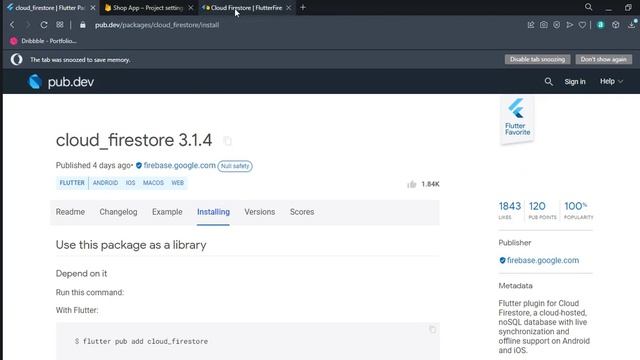This screenshot has width=640, height=360.
Task: Click the MACOS platform tag
Action: point(153,183)
